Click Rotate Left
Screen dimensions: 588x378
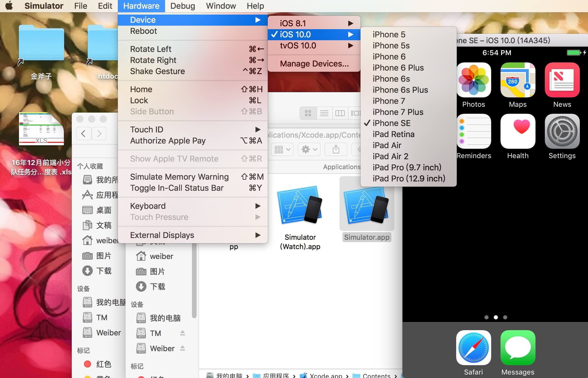click(193, 49)
